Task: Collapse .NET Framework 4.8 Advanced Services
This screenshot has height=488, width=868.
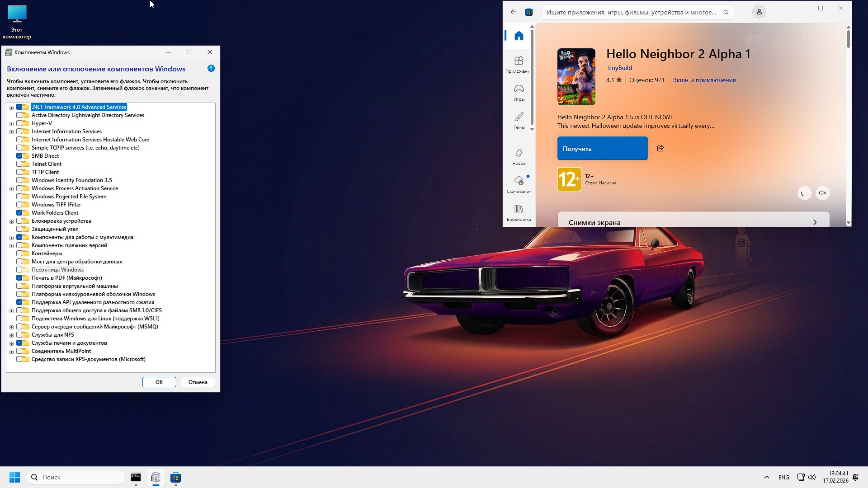Action: [11, 107]
